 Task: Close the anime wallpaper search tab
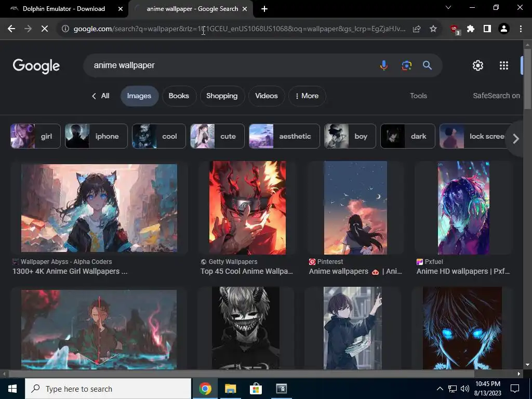click(245, 9)
